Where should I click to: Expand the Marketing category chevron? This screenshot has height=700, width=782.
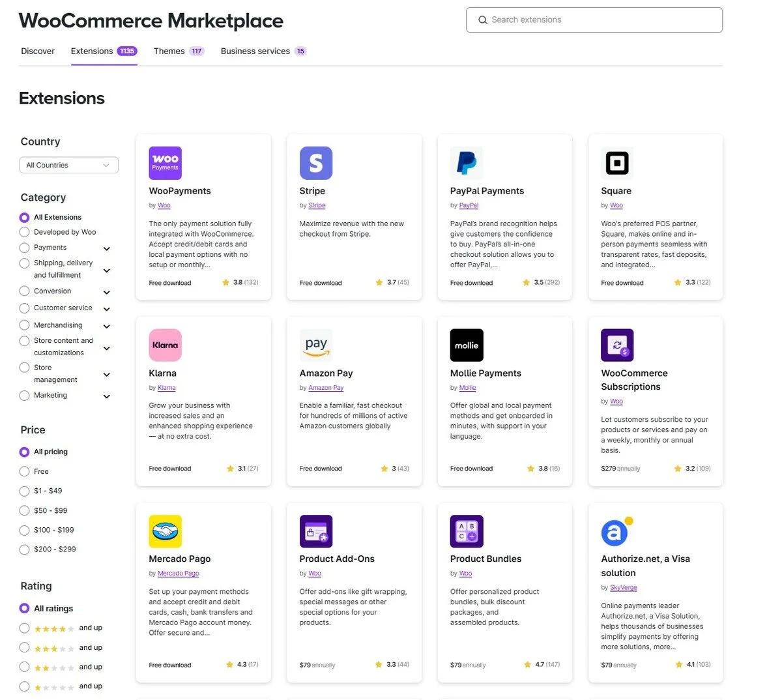[107, 396]
